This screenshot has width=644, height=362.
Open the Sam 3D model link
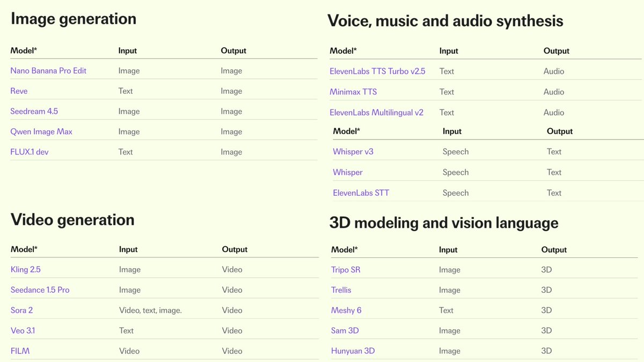click(x=345, y=331)
